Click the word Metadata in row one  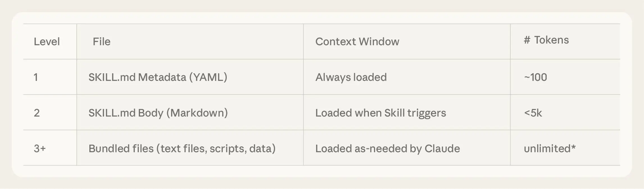pyautogui.click(x=162, y=77)
